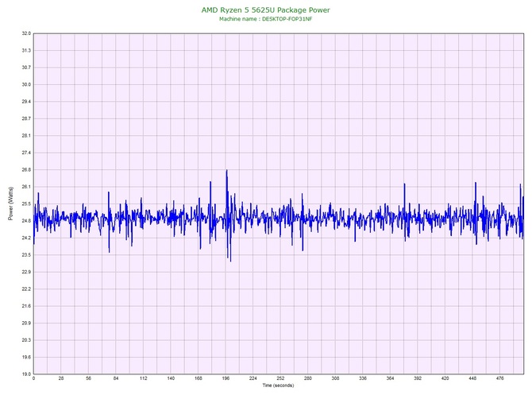The width and height of the screenshot is (532, 399).
Task: Click the x-axis tick label '476'
Action: (x=499, y=378)
